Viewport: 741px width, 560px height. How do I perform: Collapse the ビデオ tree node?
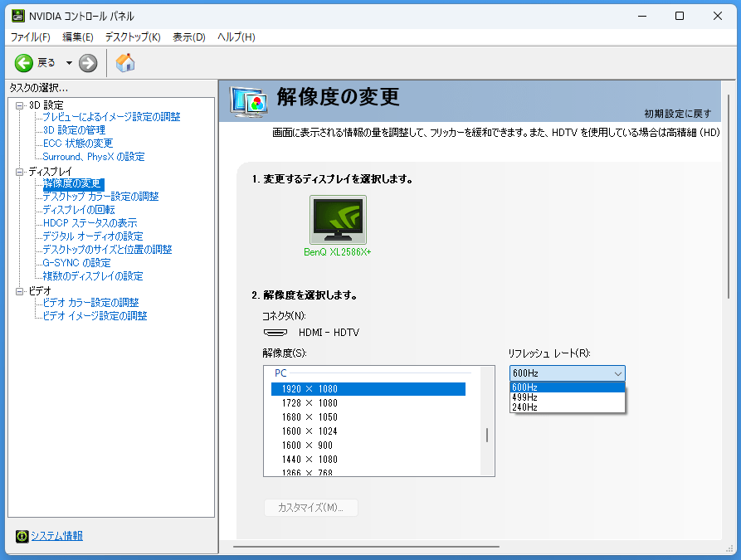pos(19,291)
